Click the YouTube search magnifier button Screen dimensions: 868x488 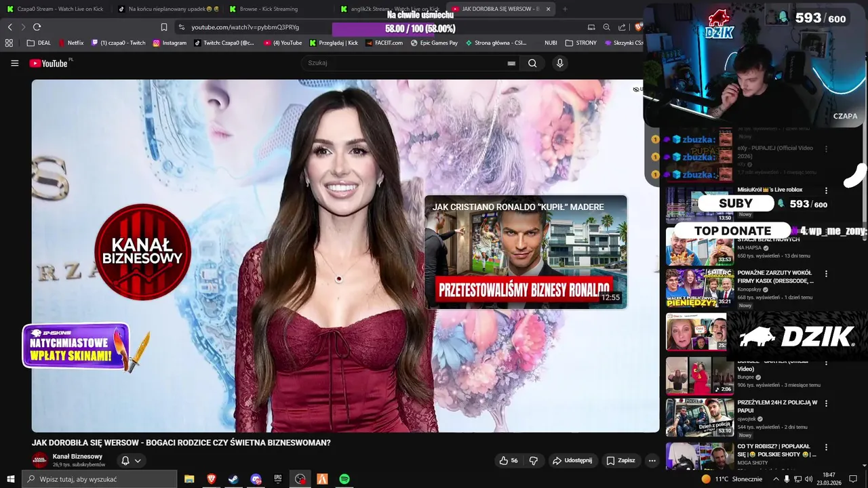(x=532, y=63)
